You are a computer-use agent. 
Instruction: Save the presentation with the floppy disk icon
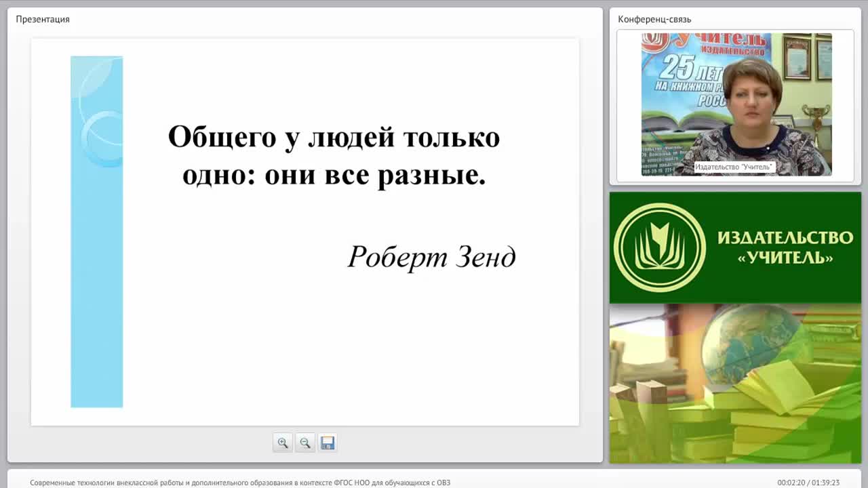tap(328, 443)
